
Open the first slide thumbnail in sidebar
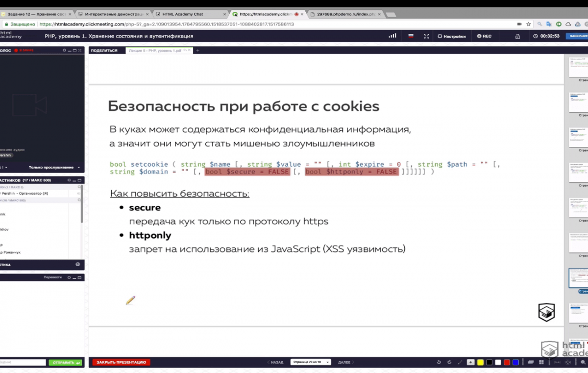tap(578, 67)
